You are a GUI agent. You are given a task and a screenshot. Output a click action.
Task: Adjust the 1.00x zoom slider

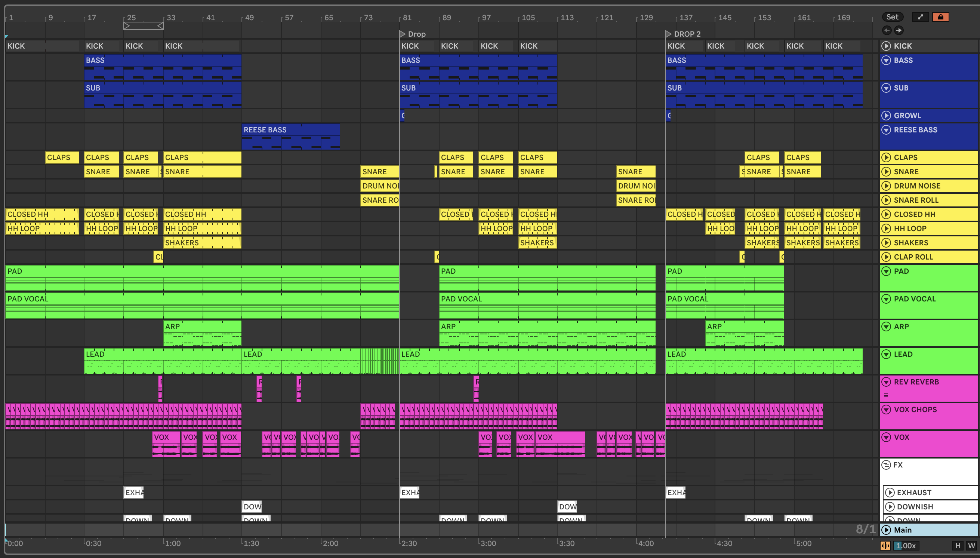[906, 545]
